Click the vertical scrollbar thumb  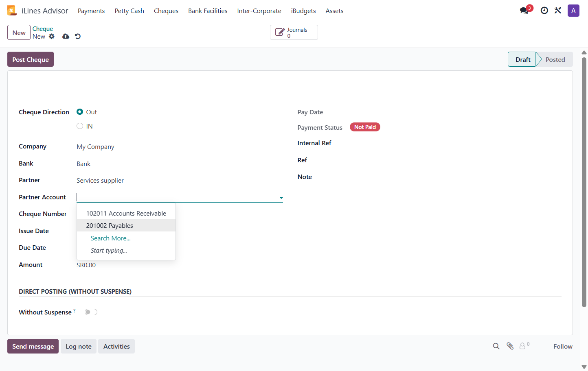pyautogui.click(x=584, y=182)
